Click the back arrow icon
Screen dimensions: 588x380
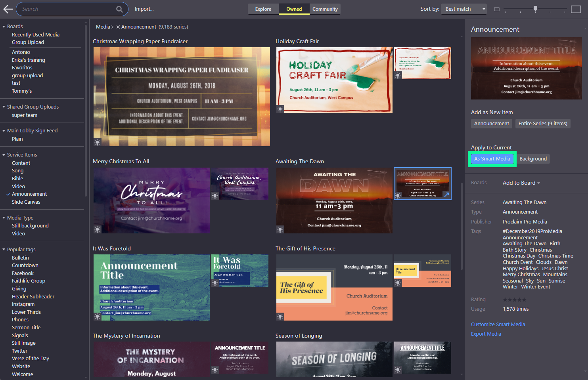[x=8, y=9]
